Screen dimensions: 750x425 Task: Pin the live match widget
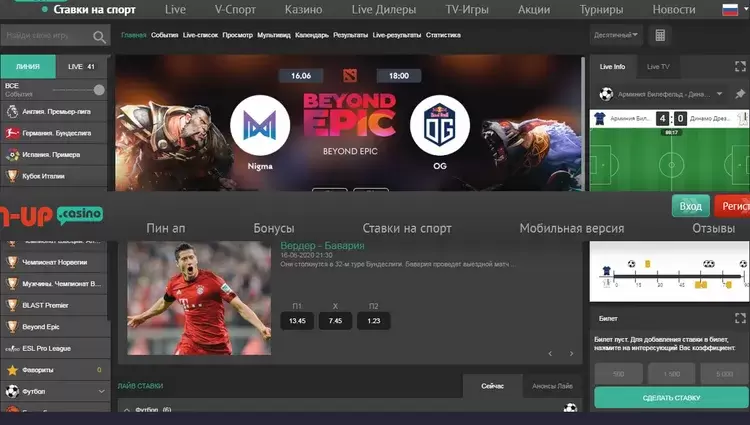[739, 94]
